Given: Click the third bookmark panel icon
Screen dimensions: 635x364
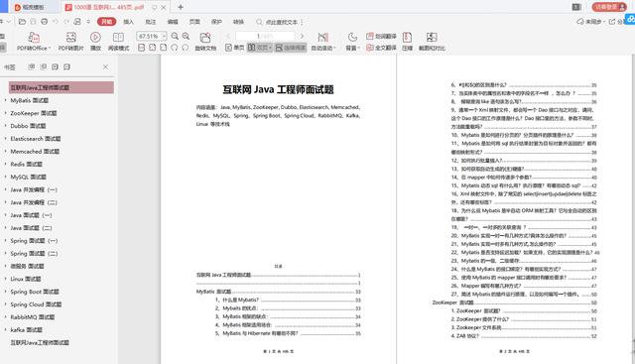Looking at the screenshot, I should [55, 66].
